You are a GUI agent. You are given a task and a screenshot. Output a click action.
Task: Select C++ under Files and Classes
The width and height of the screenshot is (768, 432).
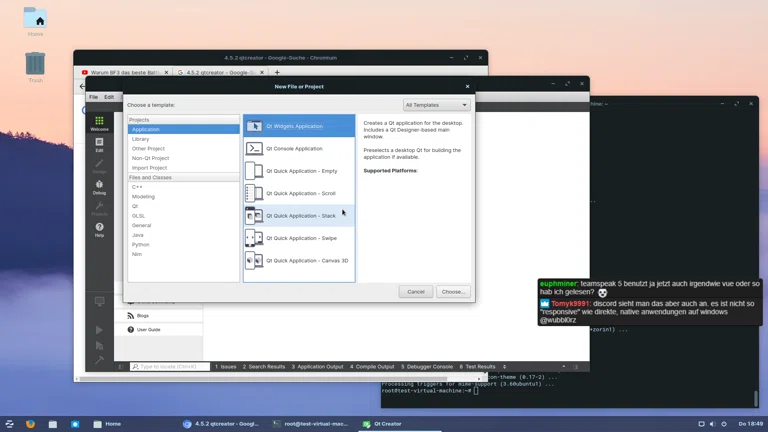pos(184,187)
